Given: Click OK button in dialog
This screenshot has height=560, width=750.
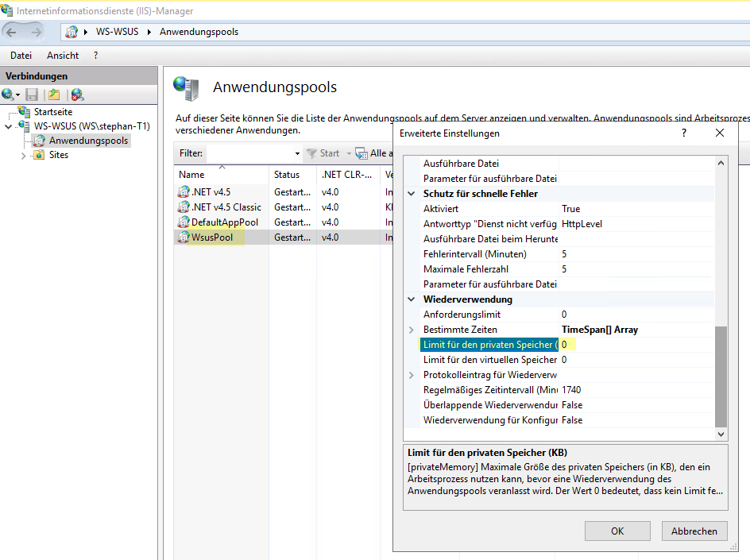Looking at the screenshot, I should pyautogui.click(x=617, y=531).
